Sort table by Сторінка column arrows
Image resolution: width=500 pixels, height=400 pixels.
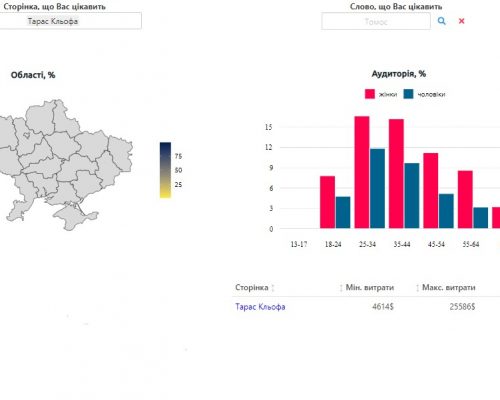click(273, 288)
